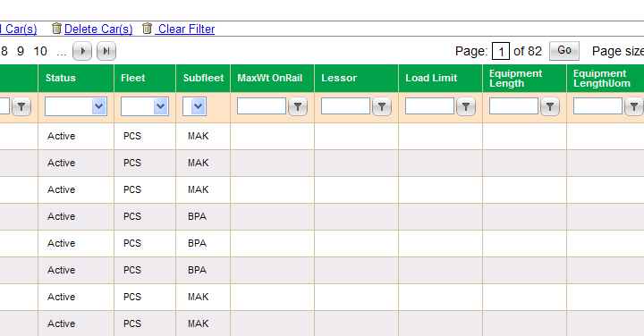Focus the MaxWt OnRail filter text box
The image size is (644, 336).
[261, 105]
